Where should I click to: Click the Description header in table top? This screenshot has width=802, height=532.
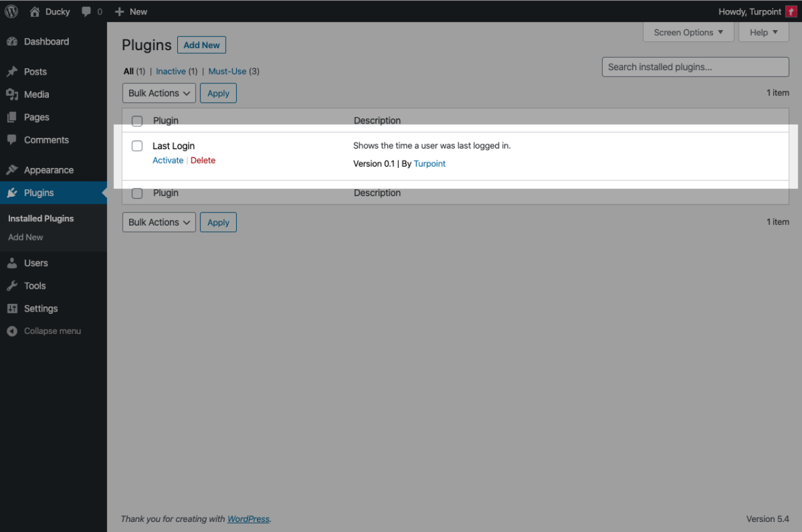click(377, 120)
